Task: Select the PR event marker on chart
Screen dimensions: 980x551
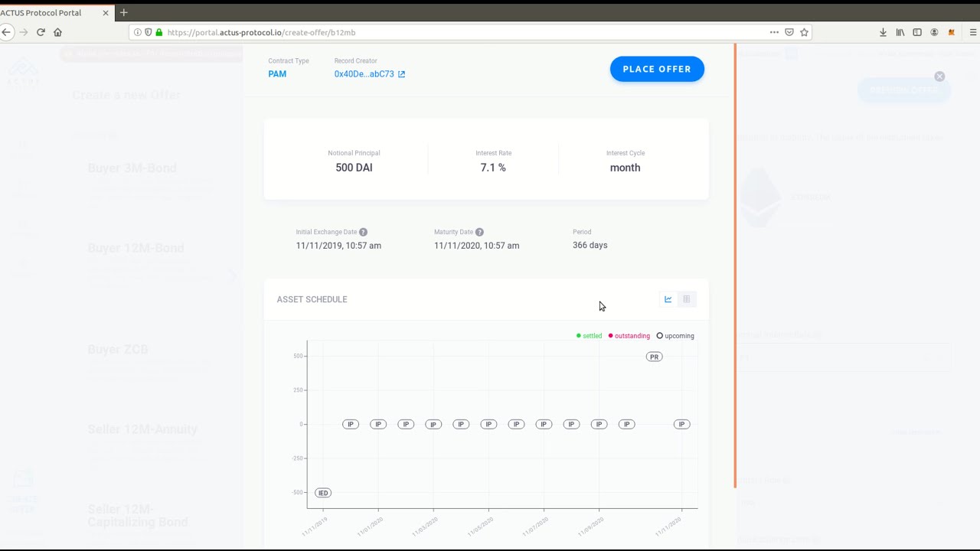Action: click(x=654, y=357)
